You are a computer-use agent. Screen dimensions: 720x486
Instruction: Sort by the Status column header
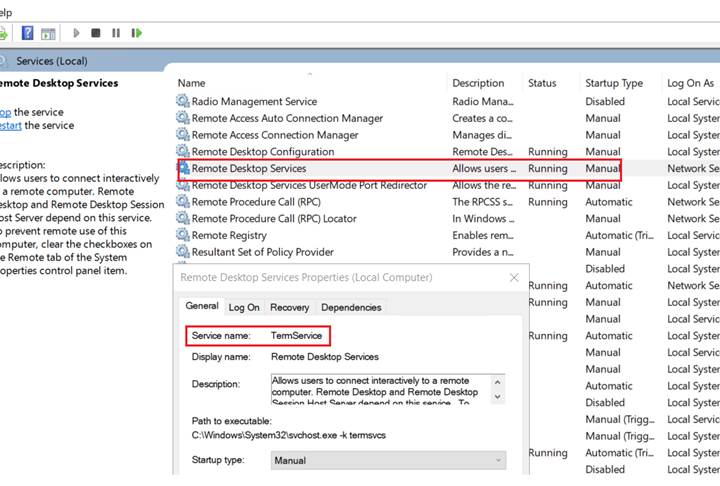[x=542, y=83]
